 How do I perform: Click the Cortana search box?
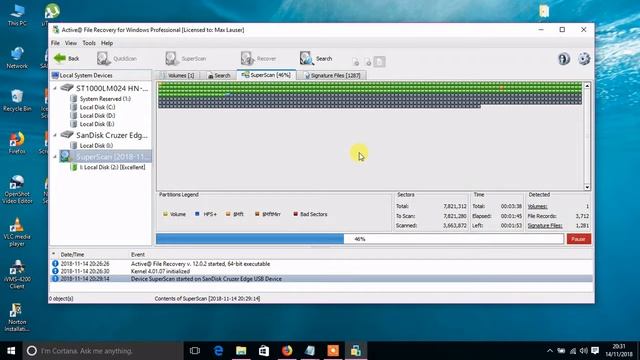[103, 351]
